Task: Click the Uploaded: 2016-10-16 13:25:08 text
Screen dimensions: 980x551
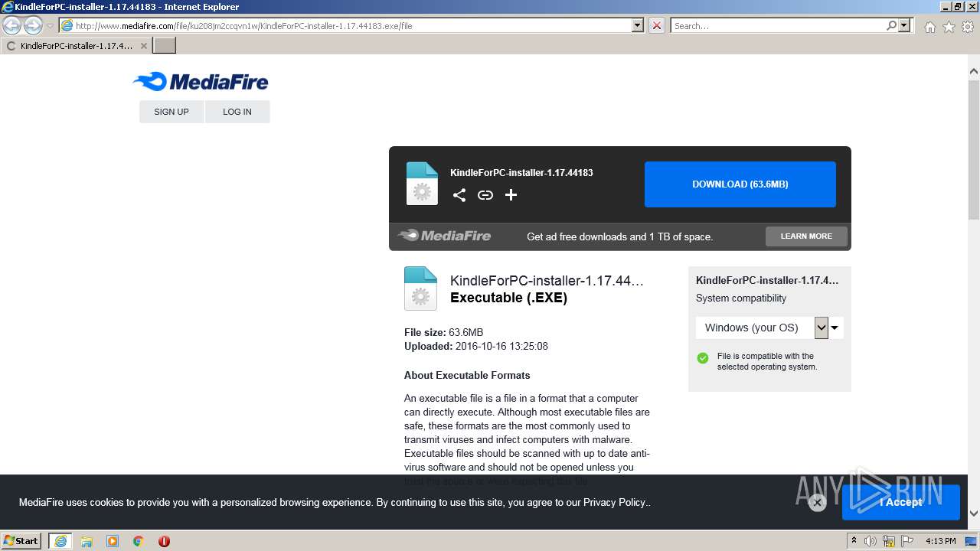Action: tap(476, 346)
